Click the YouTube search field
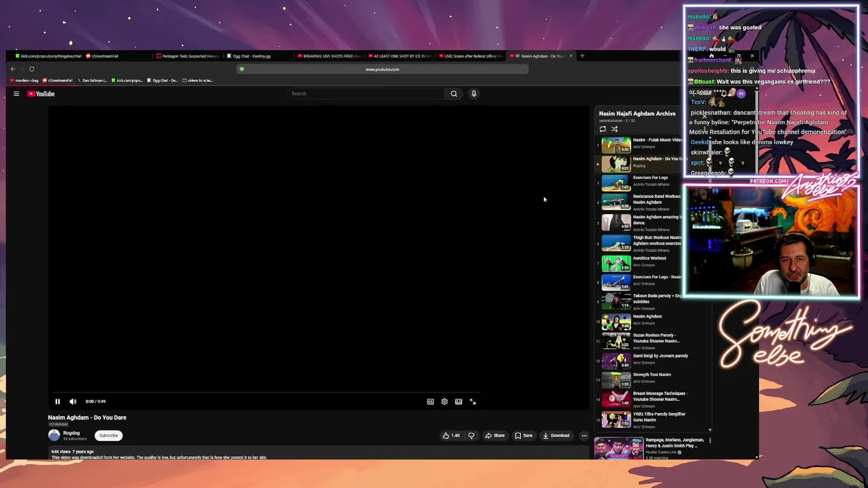The width and height of the screenshot is (868, 488). [x=366, y=94]
